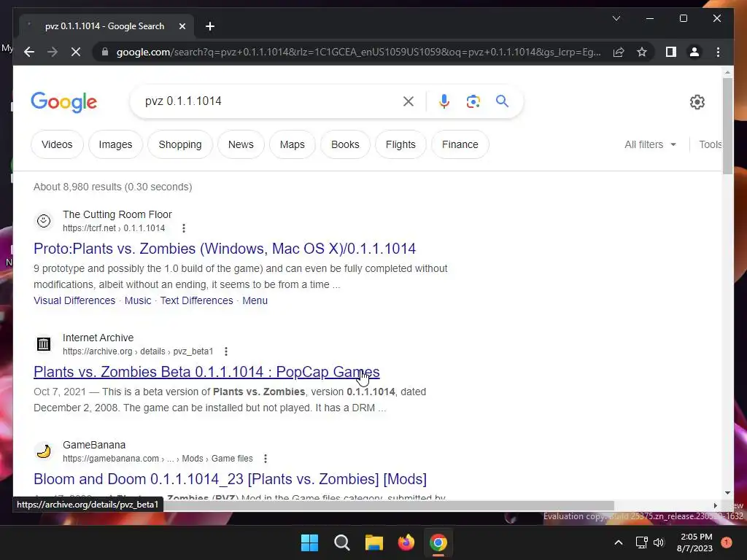Click Chrome icon in the taskbar

coord(438,542)
